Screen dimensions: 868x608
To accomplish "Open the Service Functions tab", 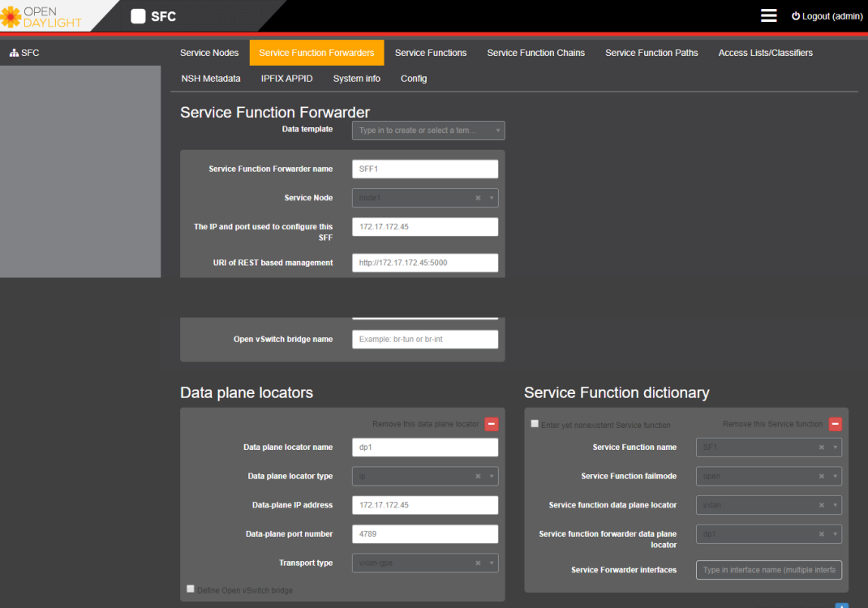I will (431, 53).
